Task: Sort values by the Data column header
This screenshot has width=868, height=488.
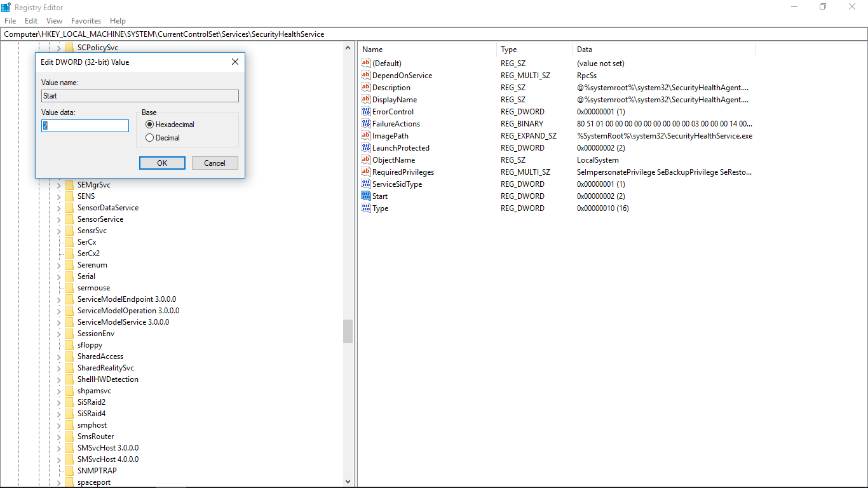Action: pyautogui.click(x=664, y=50)
